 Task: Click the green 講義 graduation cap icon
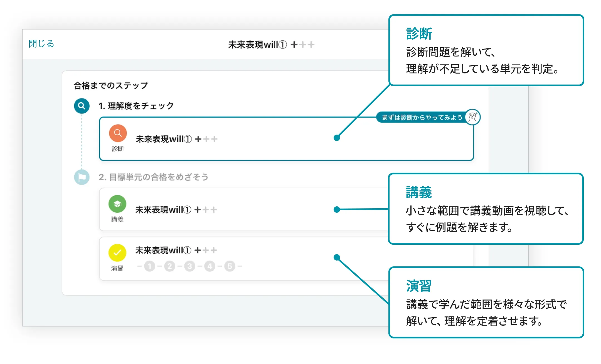tap(117, 204)
